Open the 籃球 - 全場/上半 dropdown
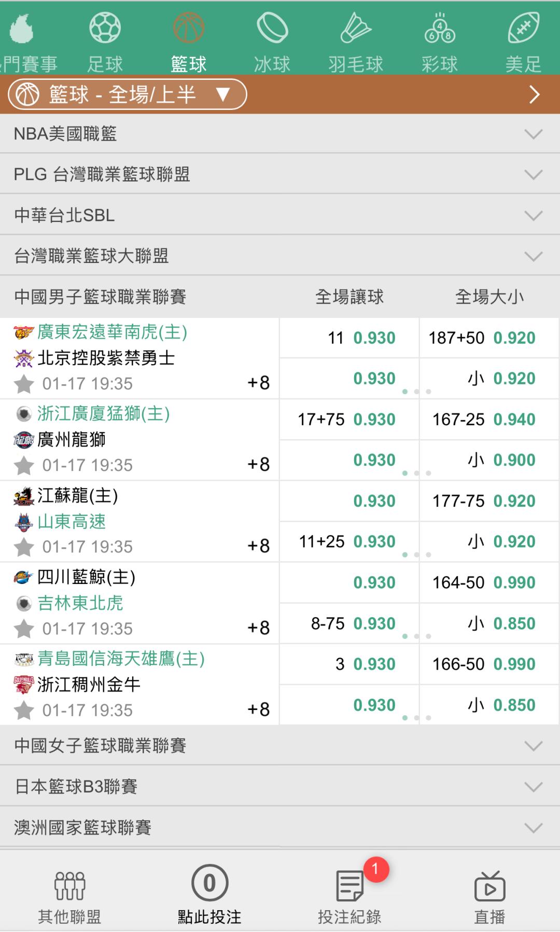This screenshot has width=560, height=932. pyautogui.click(x=127, y=94)
